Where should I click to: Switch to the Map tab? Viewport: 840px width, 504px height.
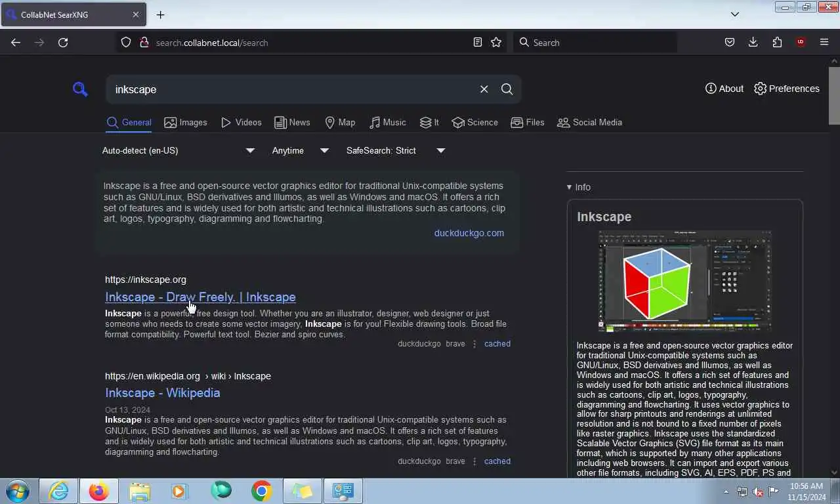(x=340, y=123)
